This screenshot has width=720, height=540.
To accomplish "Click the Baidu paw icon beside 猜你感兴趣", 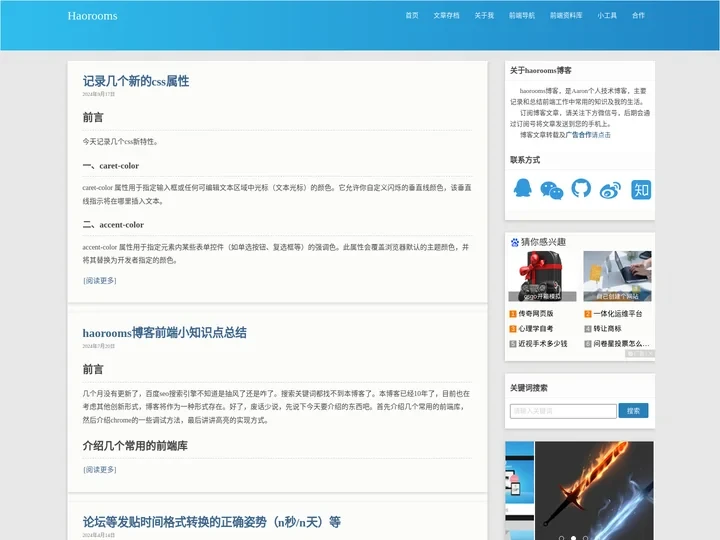I will pos(515,242).
